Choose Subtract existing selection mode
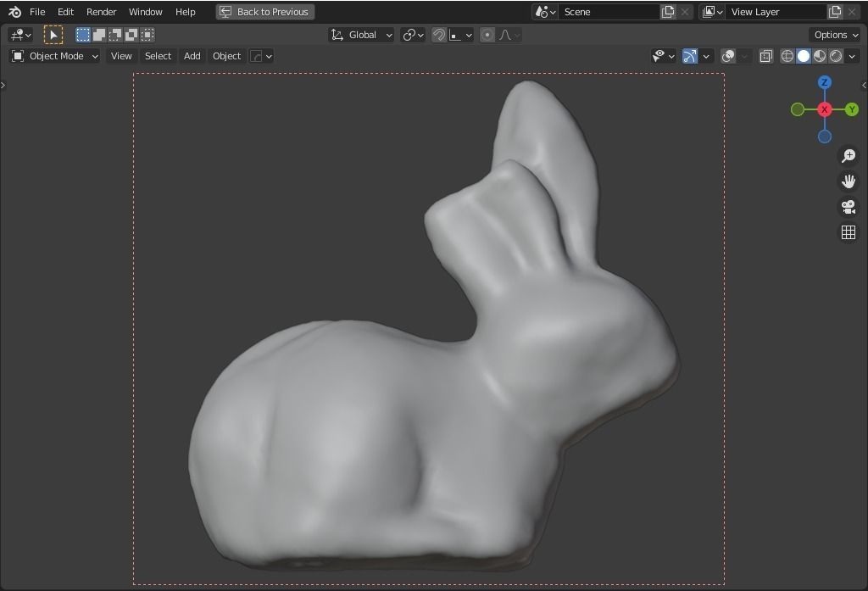Screen dimensions: 868x591 114,35
